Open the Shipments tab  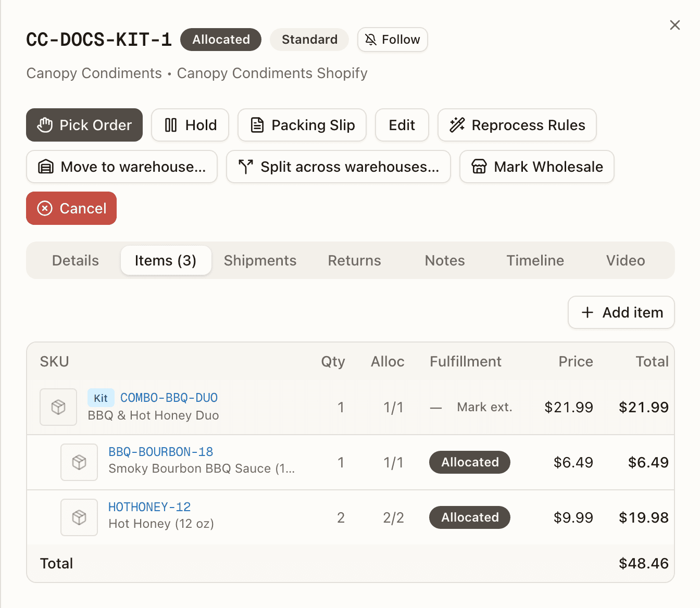[260, 260]
